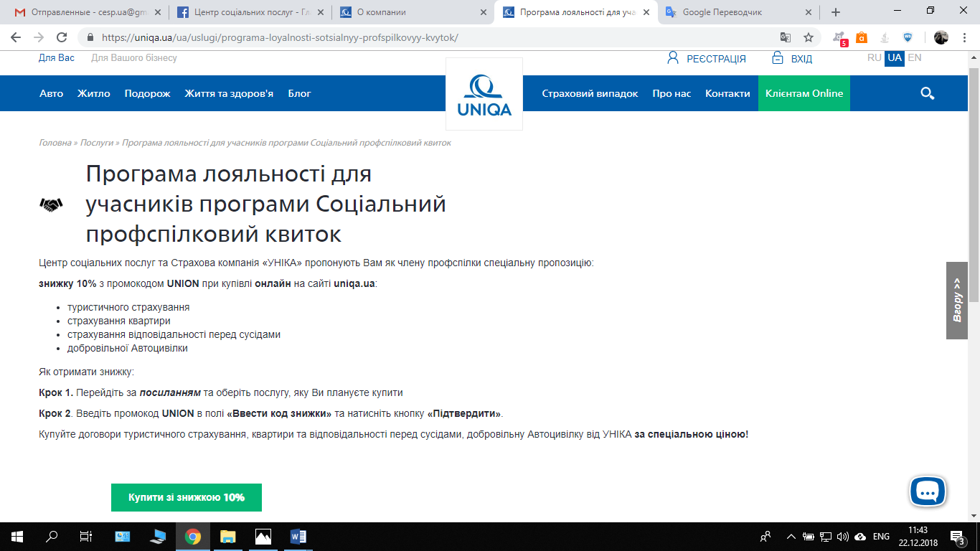Close the Google Переводчик tab
The width and height of the screenshot is (980, 551).
pos(809,12)
